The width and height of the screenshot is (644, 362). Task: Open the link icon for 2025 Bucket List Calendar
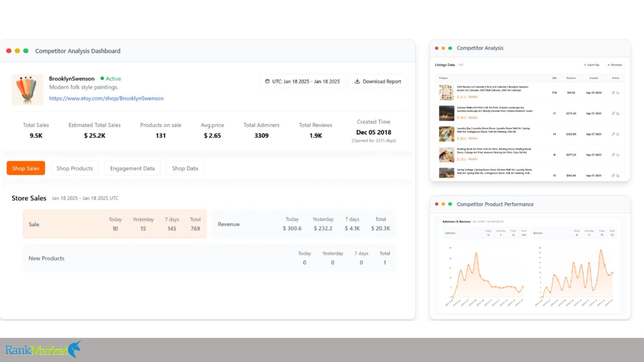click(x=613, y=93)
